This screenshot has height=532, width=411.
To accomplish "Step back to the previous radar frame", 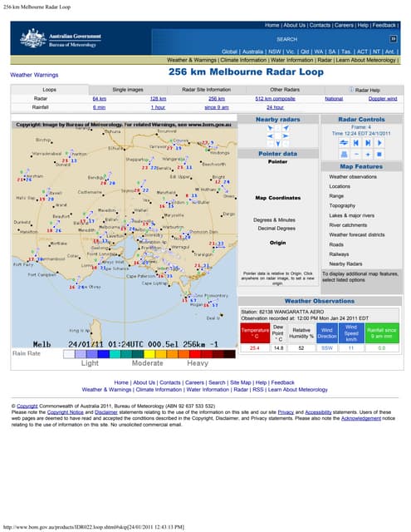I will [355, 143].
